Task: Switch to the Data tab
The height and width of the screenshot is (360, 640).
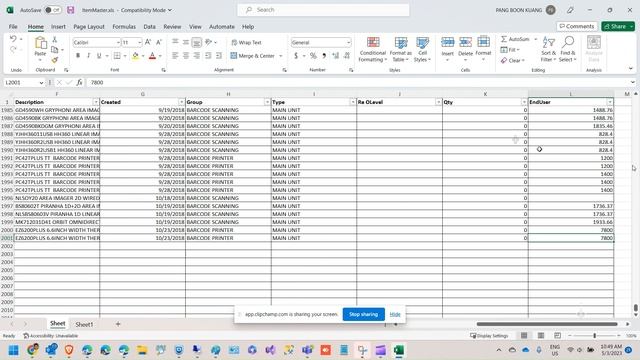Action: click(149, 27)
